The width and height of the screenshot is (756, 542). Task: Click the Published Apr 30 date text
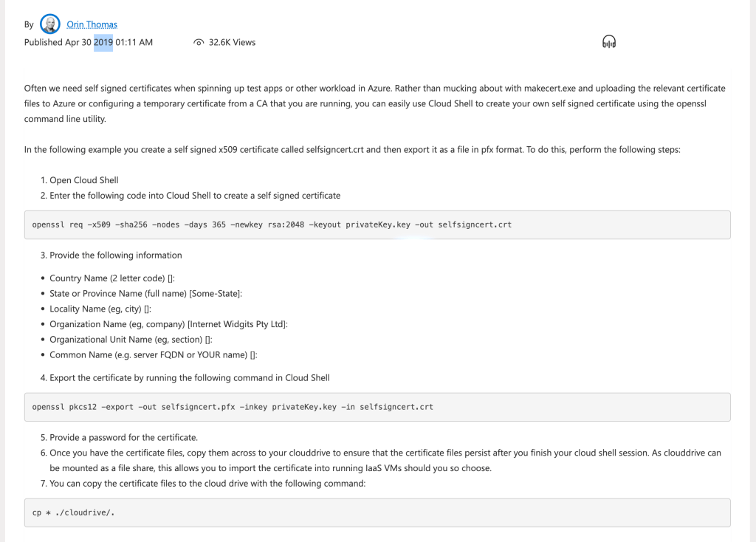tap(58, 42)
